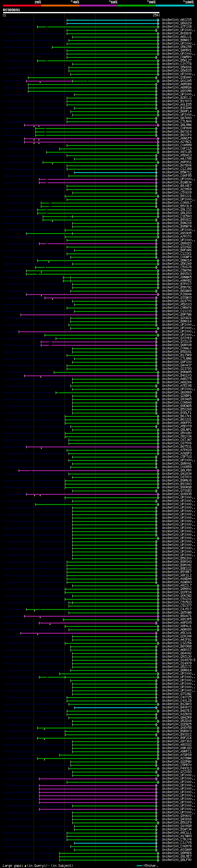Open hit UniRef100_B2RIJ2
The width and height of the screenshot is (197, 868).
pos(177,98)
